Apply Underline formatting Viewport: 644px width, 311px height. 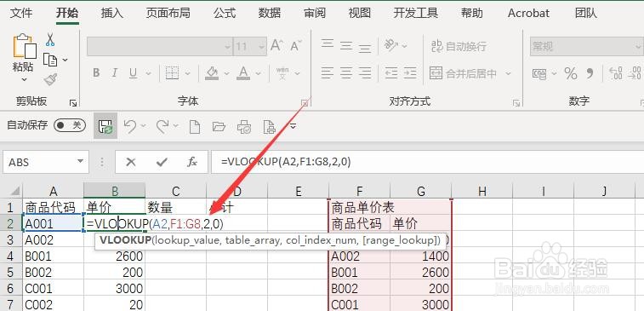(x=133, y=73)
